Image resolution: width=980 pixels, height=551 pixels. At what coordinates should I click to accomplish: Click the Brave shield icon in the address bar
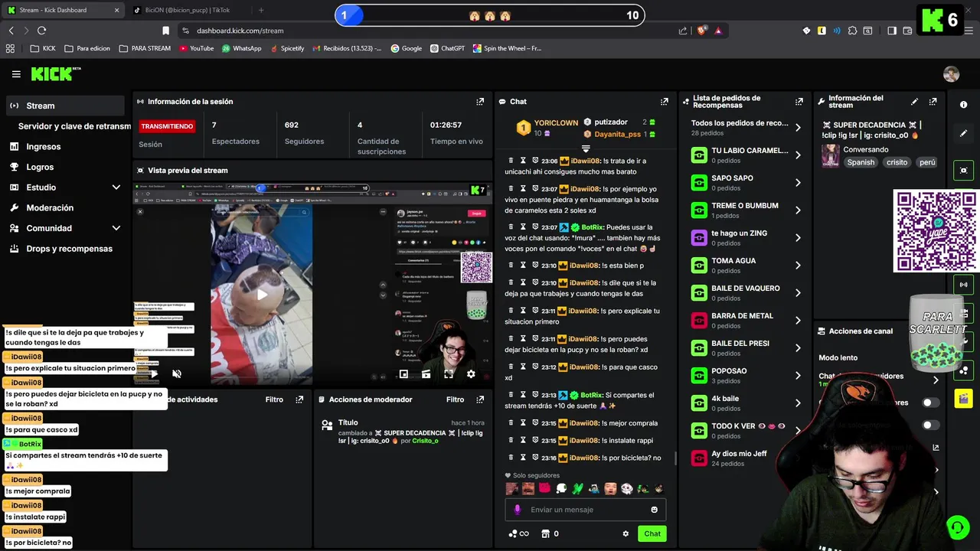(701, 31)
